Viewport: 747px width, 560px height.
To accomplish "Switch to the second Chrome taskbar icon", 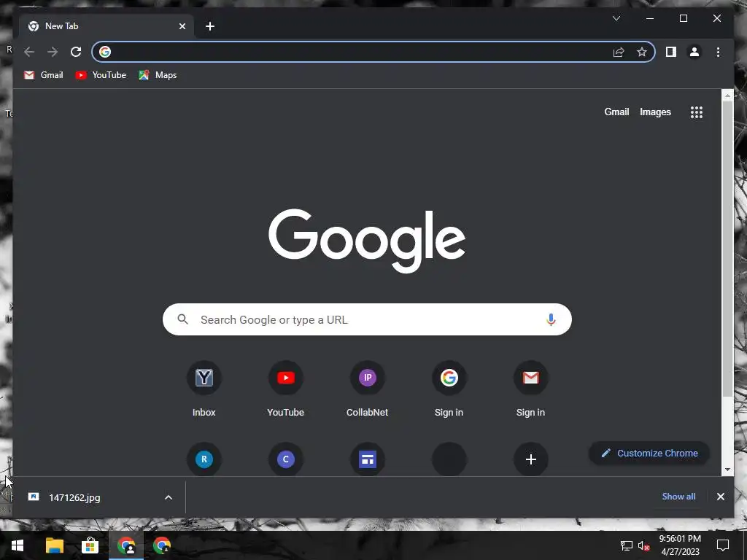I will click(x=162, y=545).
